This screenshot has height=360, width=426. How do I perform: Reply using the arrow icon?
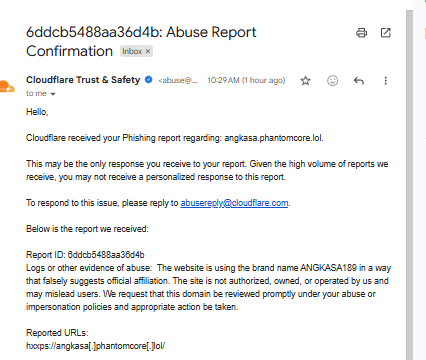pyautogui.click(x=359, y=81)
